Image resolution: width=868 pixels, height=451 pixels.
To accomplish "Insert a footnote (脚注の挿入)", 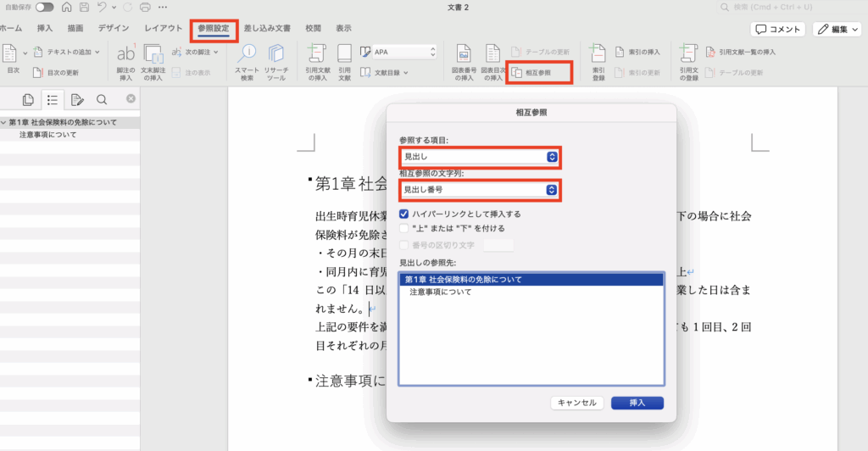I will coord(125,54).
